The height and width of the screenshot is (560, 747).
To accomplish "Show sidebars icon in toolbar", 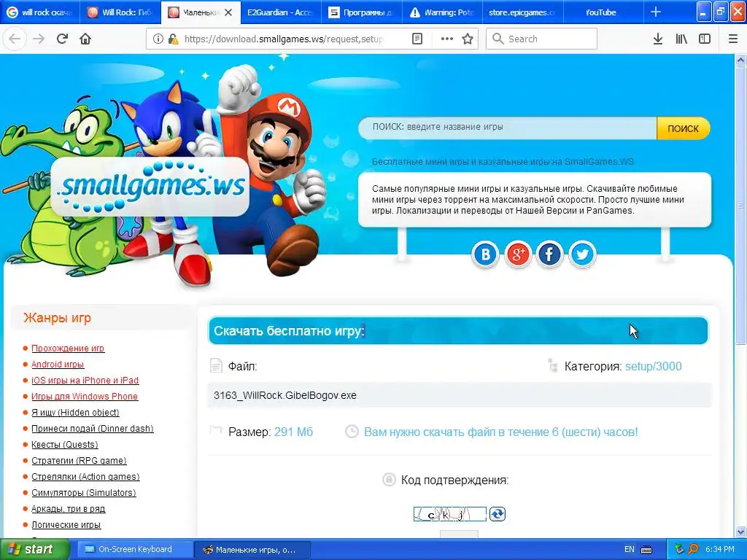I will click(705, 39).
